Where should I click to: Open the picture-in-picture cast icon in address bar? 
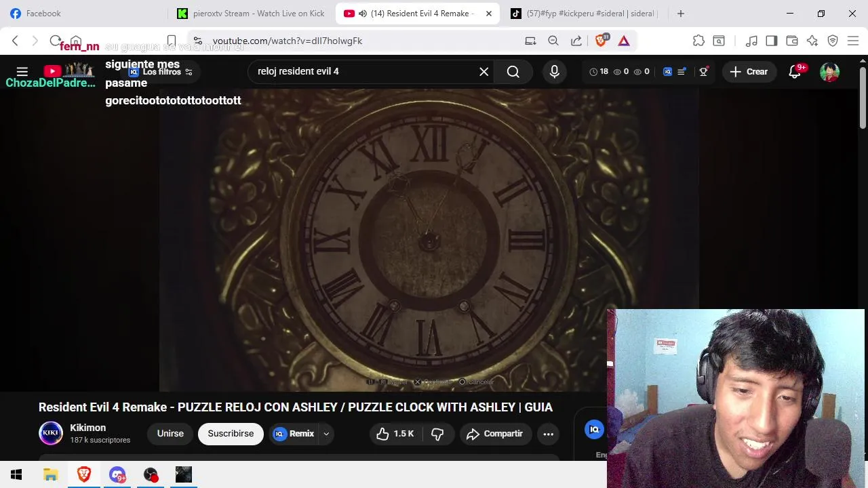point(530,41)
